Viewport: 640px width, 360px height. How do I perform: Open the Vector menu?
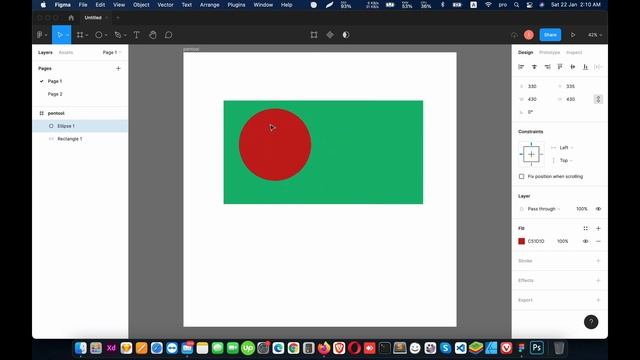pyautogui.click(x=165, y=5)
